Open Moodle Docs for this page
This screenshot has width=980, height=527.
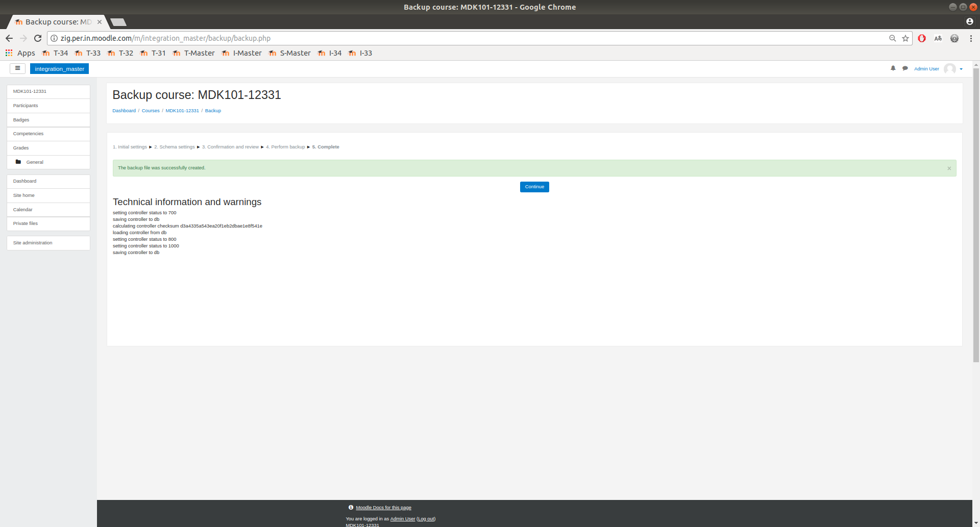pos(383,508)
